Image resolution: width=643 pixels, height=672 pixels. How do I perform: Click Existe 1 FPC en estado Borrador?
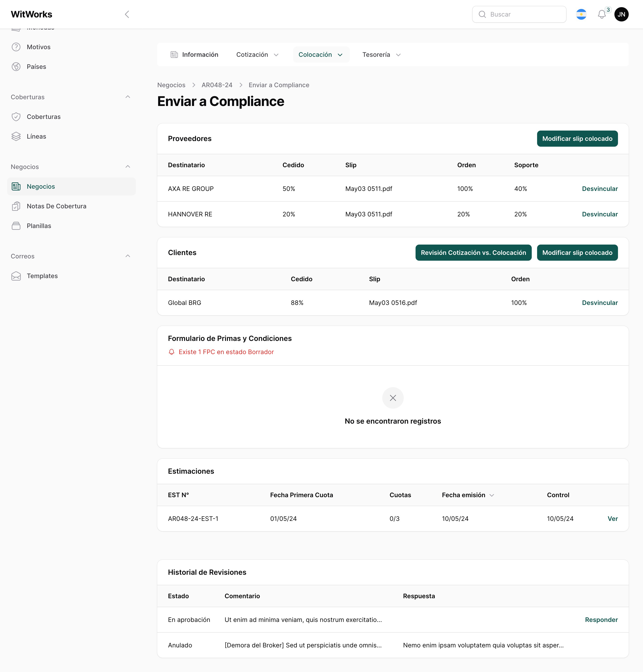[x=226, y=352]
